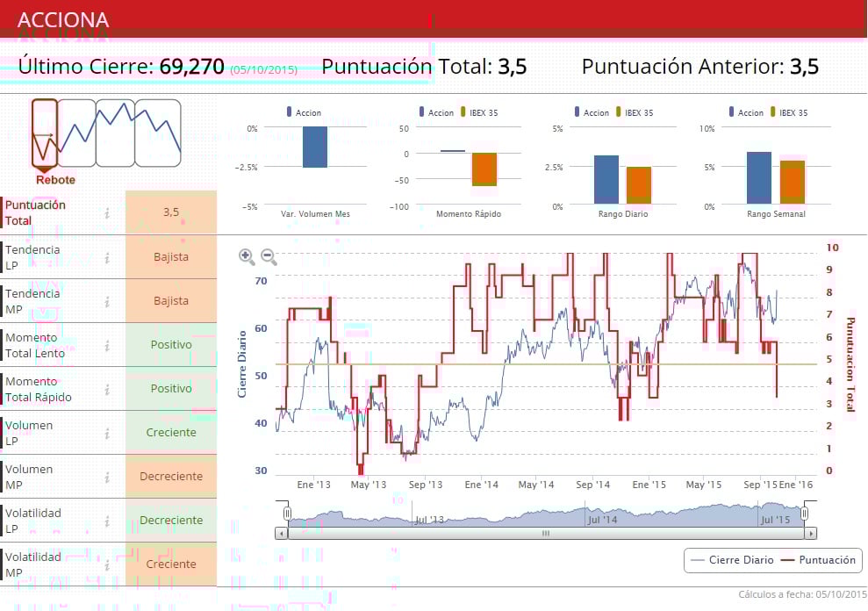
Task: Click the 3,5 value cell for Puntuación Total
Action: [x=171, y=212]
